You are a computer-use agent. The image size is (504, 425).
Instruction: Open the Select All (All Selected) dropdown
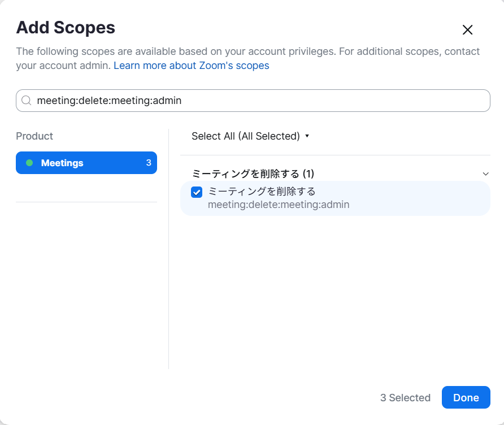point(246,136)
